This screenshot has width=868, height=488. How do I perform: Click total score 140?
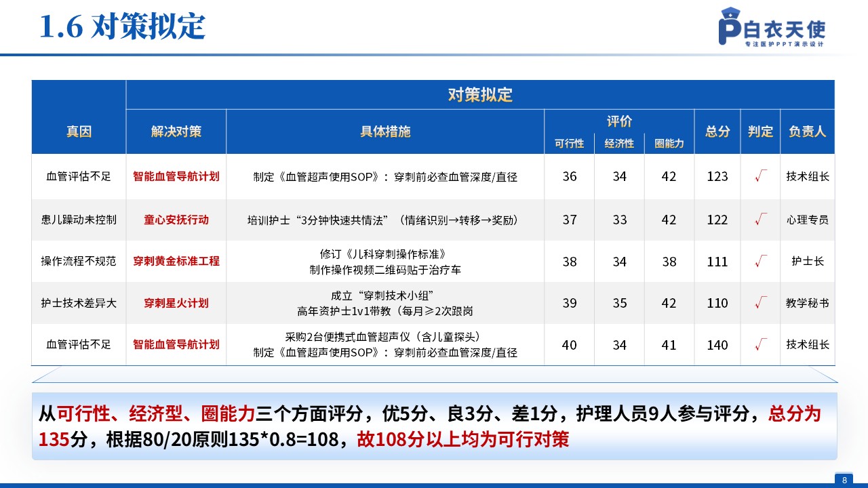[717, 345]
